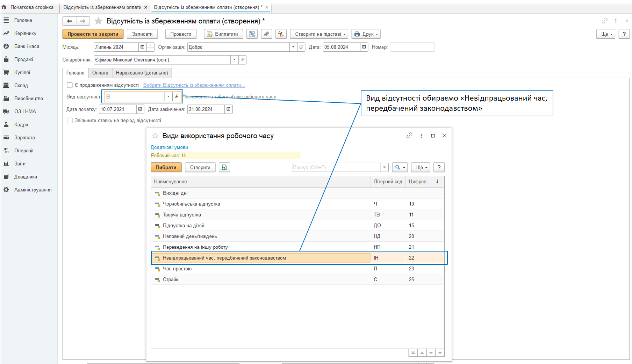Click Вибрати in the dialog
This screenshot has height=364, width=632.
[166, 167]
